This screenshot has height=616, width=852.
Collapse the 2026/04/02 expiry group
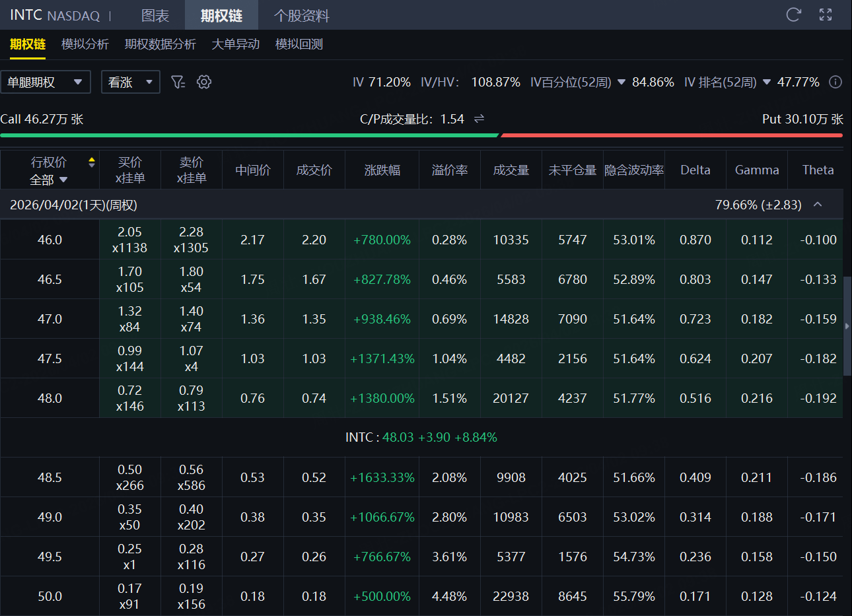point(818,205)
